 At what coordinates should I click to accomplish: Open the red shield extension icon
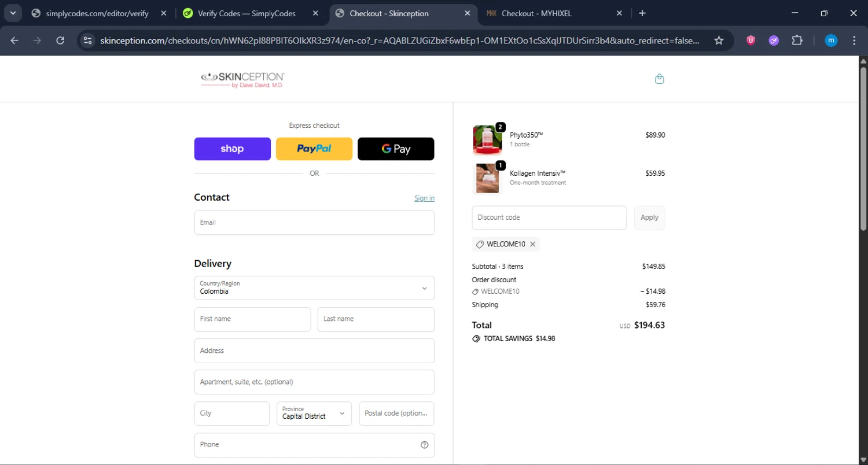pyautogui.click(x=751, y=40)
